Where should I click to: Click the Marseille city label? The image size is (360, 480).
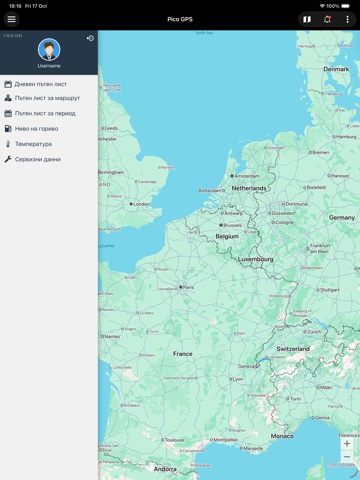(x=253, y=448)
